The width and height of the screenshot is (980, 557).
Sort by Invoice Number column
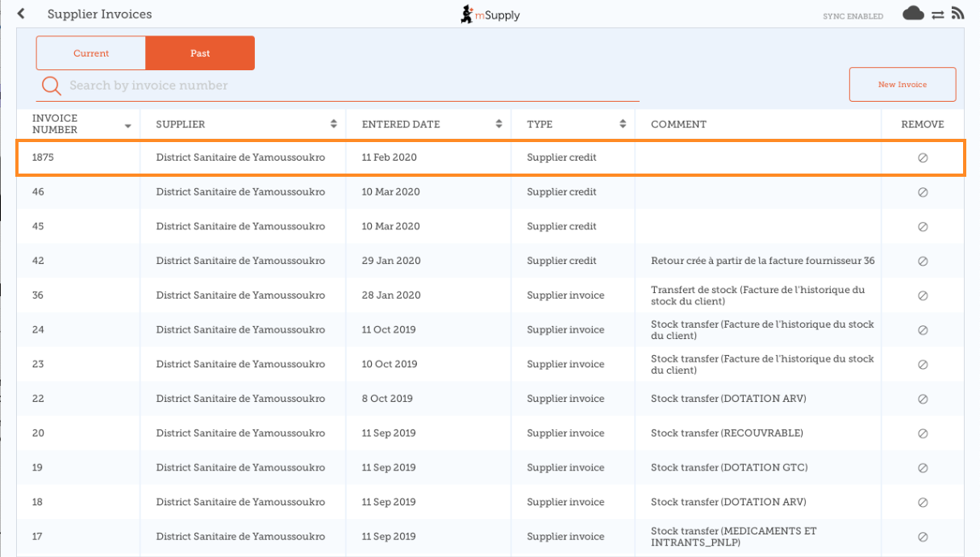tap(81, 124)
